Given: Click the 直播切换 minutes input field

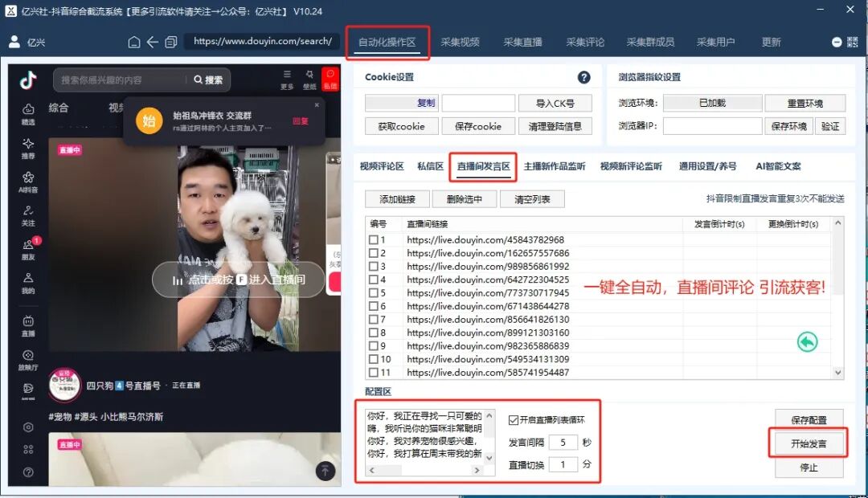Looking at the screenshot, I should pos(563,465).
